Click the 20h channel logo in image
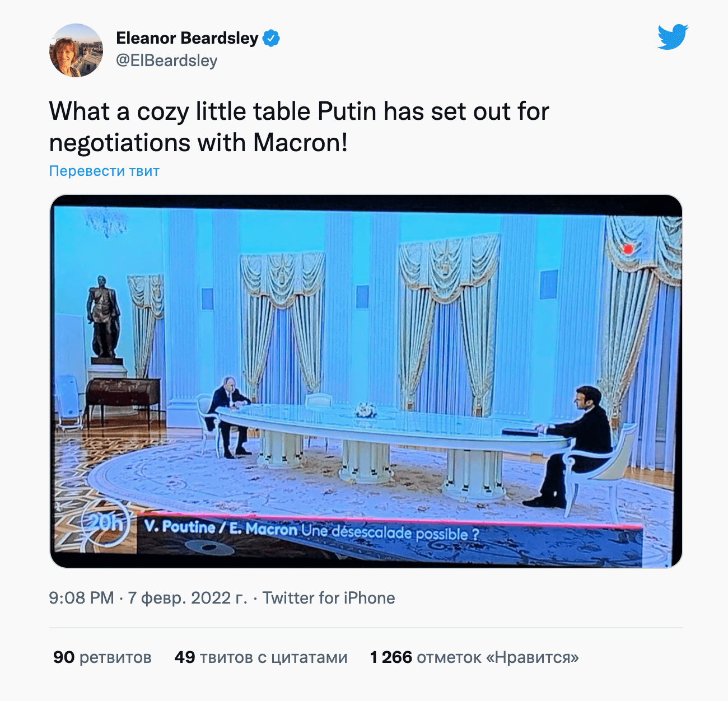 click(x=106, y=524)
